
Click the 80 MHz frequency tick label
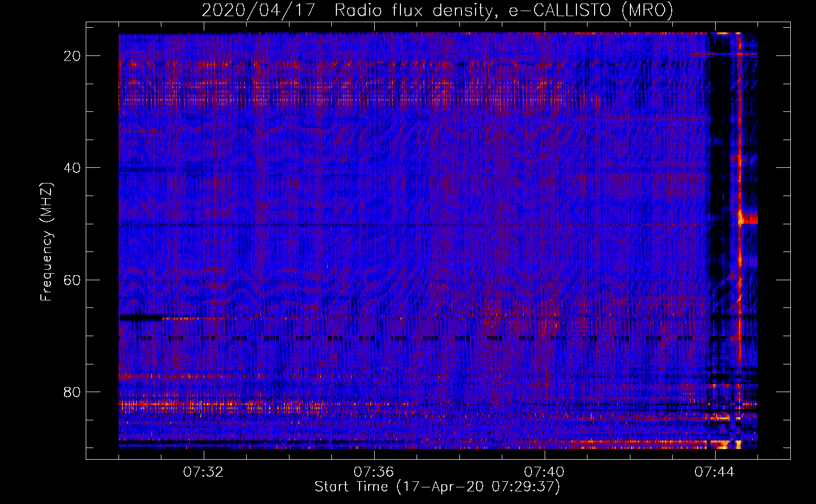pyautogui.click(x=72, y=392)
